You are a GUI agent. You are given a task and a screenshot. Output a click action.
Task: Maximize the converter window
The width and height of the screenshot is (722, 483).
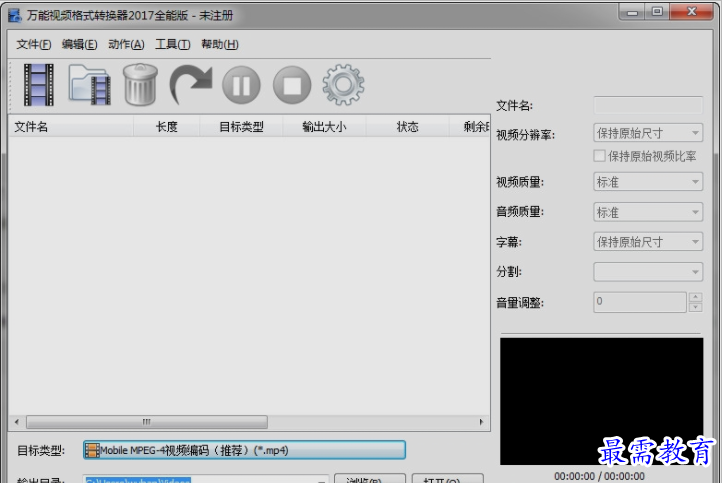pyautogui.click(x=657, y=12)
